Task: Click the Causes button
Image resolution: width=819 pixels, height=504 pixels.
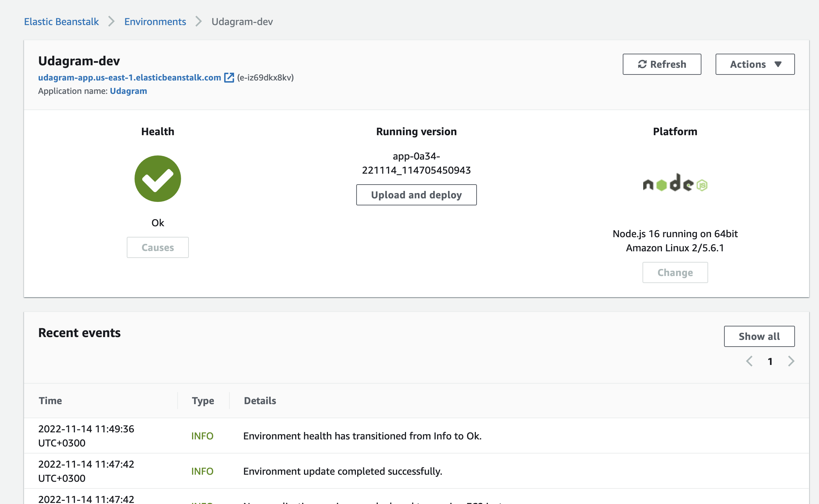Action: 158,247
